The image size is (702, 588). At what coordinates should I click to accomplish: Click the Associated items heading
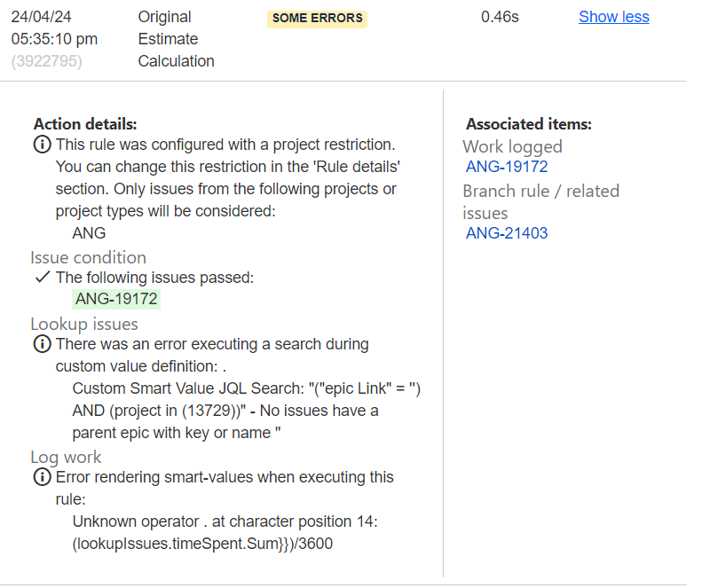529,124
